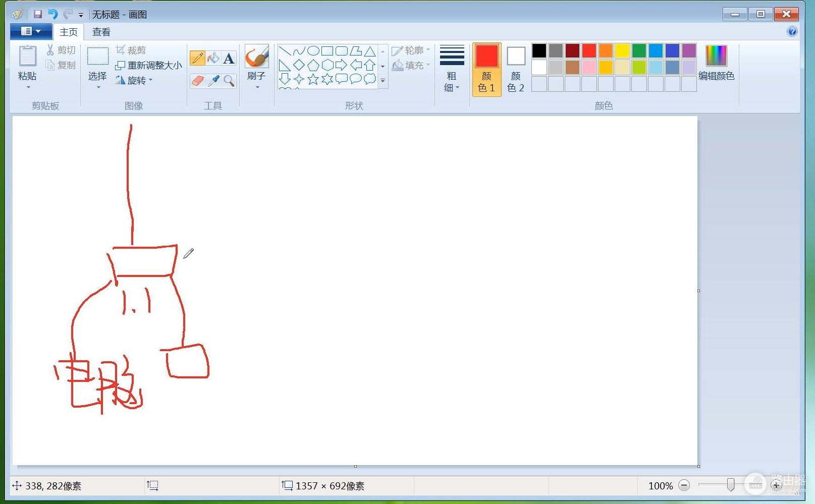
Task: Show the next row of the shapes gallery
Action: tap(383, 66)
